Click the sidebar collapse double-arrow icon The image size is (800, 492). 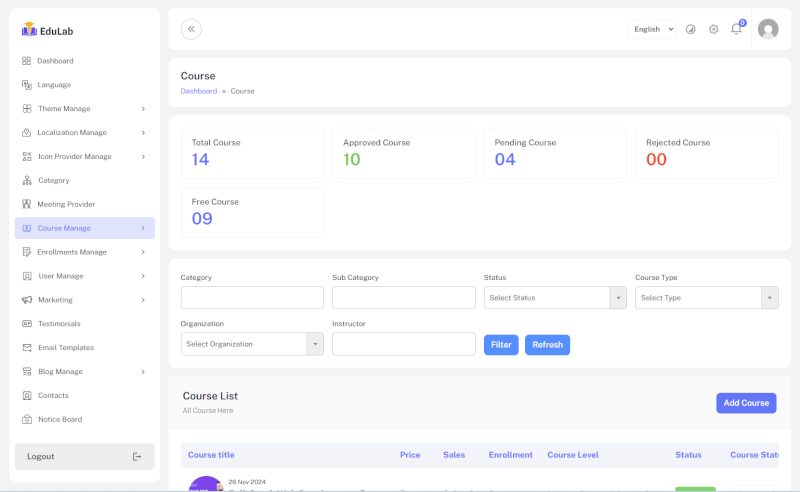tap(191, 29)
